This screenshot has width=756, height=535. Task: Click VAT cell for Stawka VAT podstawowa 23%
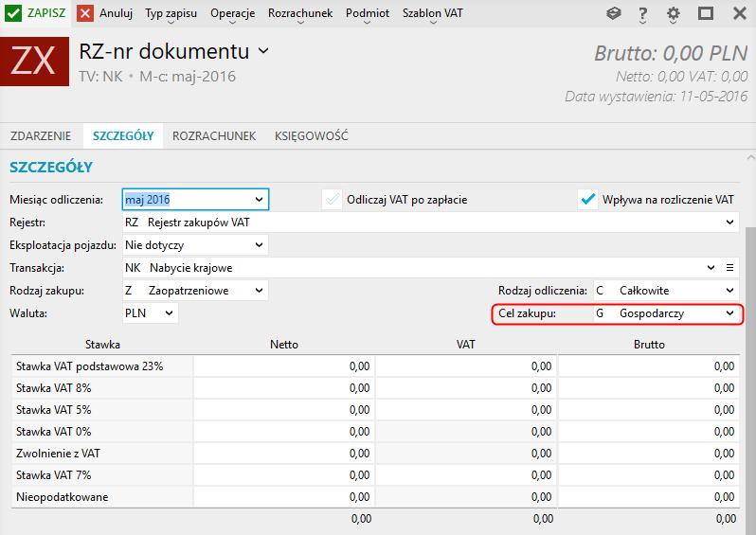(466, 366)
